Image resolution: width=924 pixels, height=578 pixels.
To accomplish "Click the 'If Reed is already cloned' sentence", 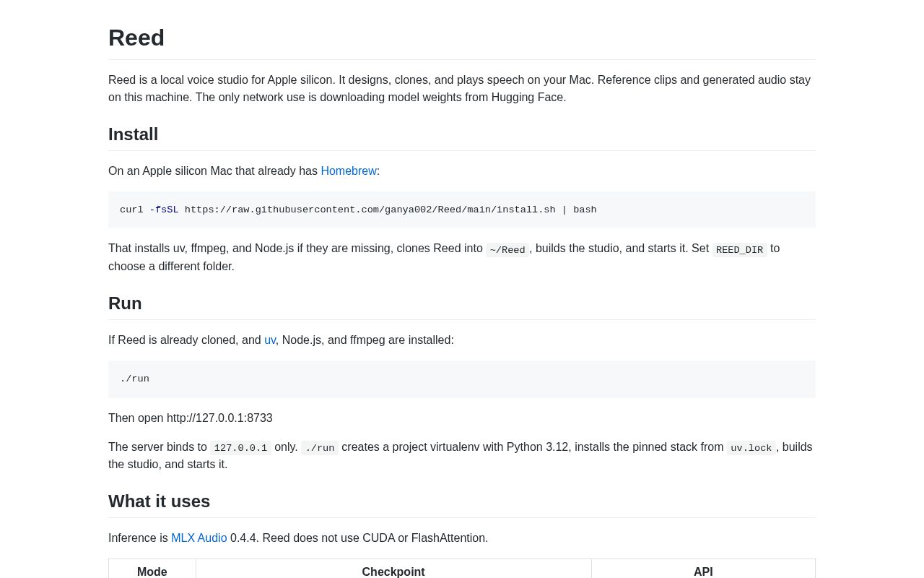I will (281, 340).
